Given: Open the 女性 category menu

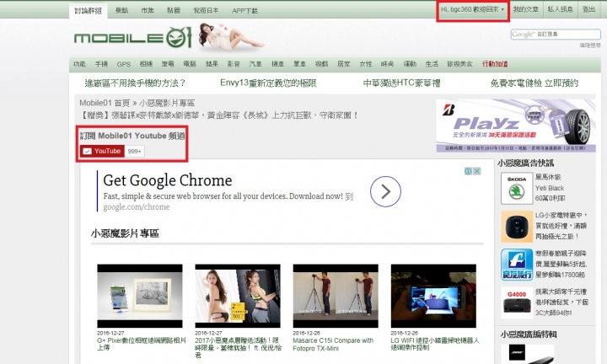Looking at the screenshot, I should [x=365, y=64].
